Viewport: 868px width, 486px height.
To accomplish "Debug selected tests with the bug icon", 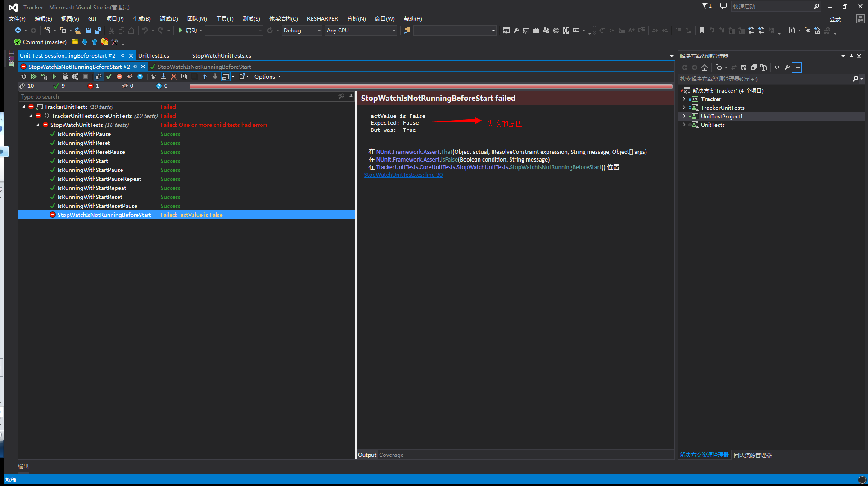I will pyautogui.click(x=65, y=76).
